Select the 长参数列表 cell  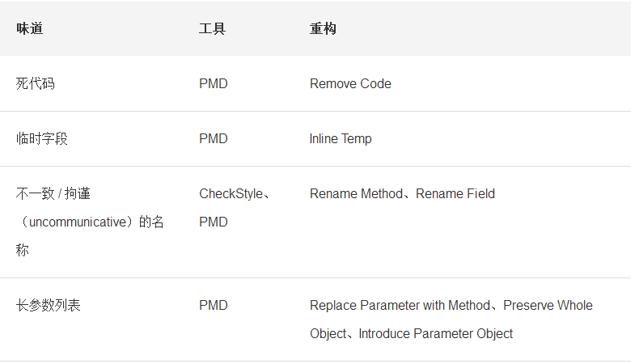pos(49,305)
